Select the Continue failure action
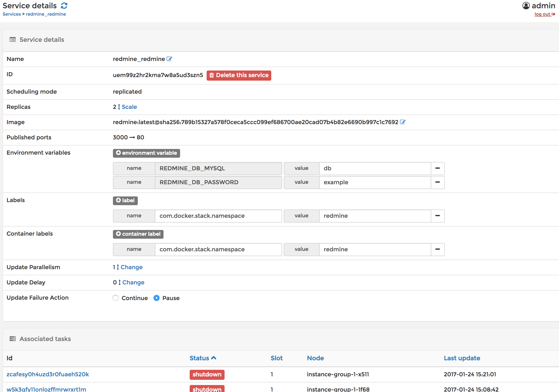Viewport: 559px width, 392px height. [x=116, y=298]
